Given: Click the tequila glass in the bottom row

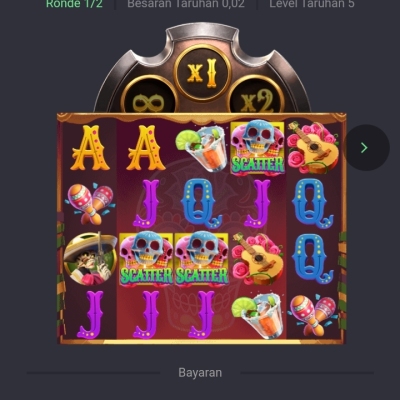Looking at the screenshot, I should [257, 315].
